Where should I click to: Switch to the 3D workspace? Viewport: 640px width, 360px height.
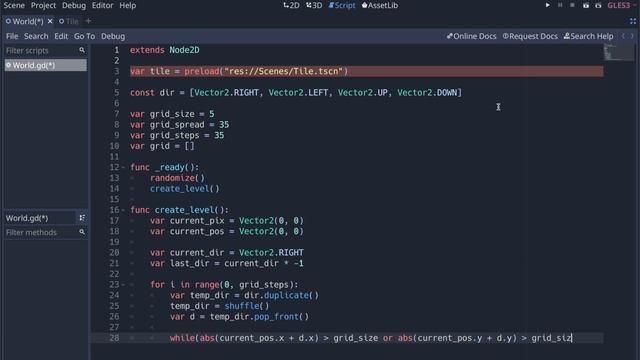314,5
